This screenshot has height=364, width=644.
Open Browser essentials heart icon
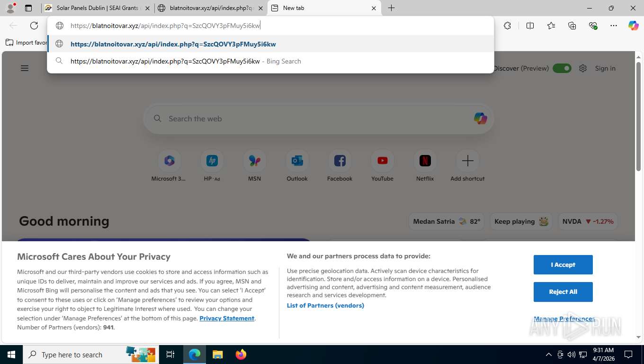pyautogui.click(x=593, y=26)
